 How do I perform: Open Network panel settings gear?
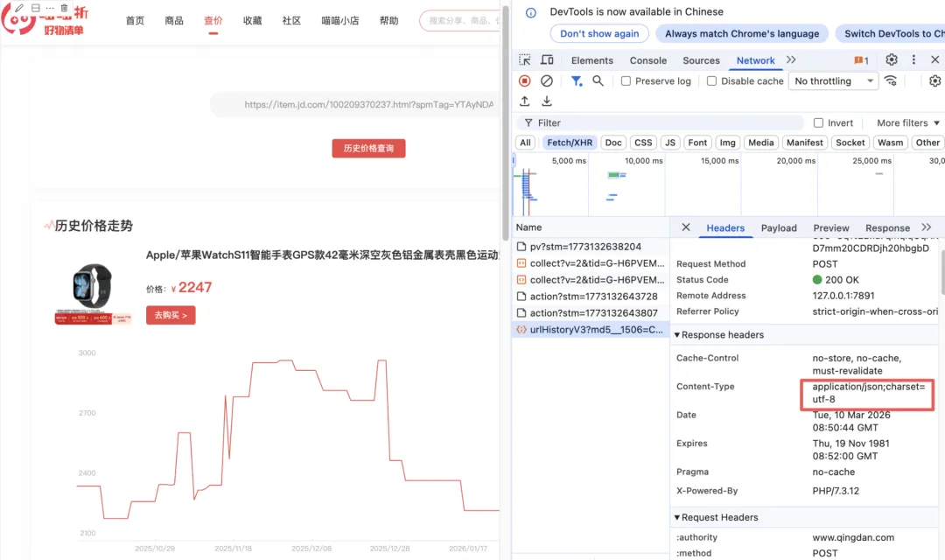[x=934, y=80]
